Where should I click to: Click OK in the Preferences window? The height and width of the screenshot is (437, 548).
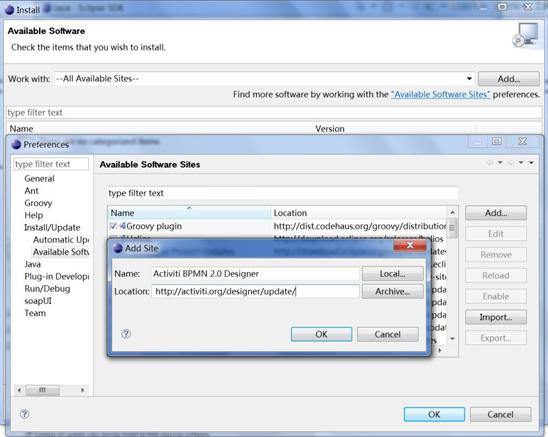click(434, 414)
